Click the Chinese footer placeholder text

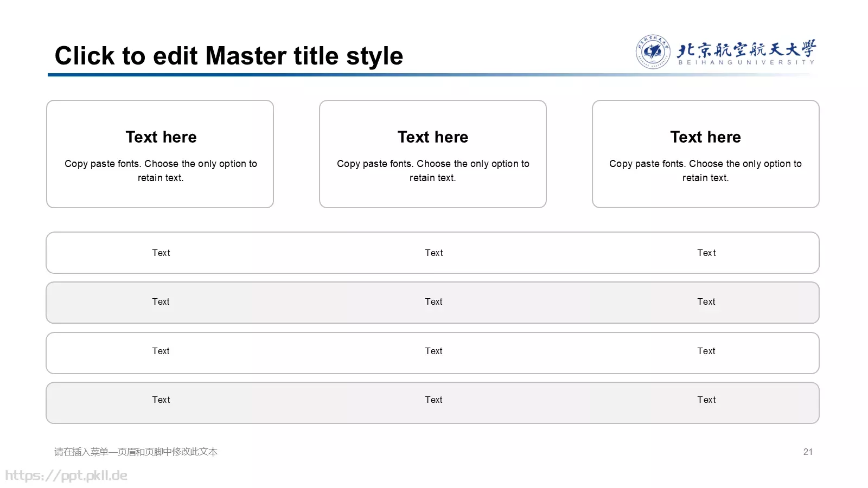(136, 452)
